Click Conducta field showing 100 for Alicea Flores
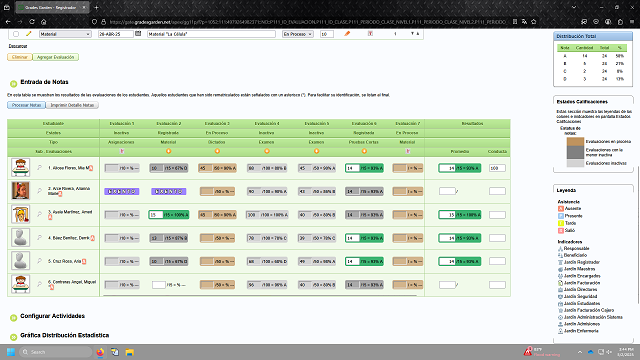This screenshot has width=640, height=360. [497, 168]
